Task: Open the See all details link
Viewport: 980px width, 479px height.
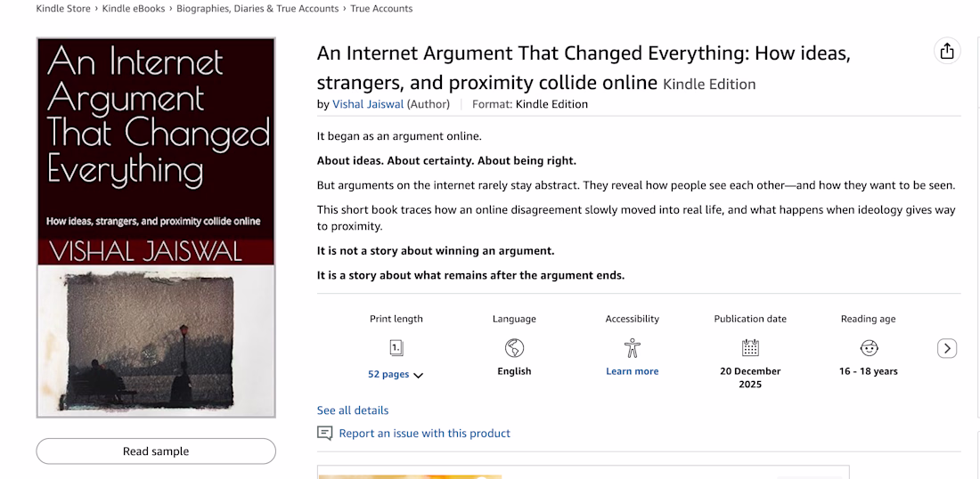Action: pyautogui.click(x=353, y=410)
